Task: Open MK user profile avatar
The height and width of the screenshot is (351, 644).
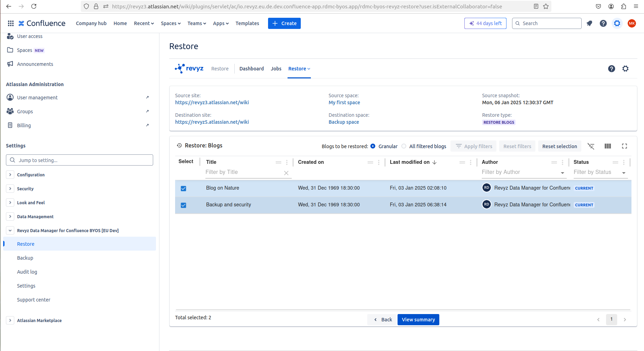Action: coord(632,23)
